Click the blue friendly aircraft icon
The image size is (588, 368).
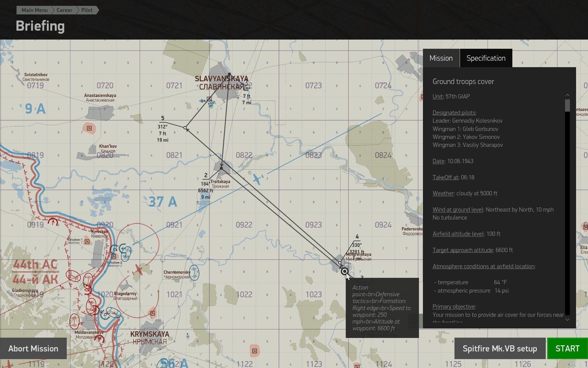pyautogui.click(x=258, y=179)
